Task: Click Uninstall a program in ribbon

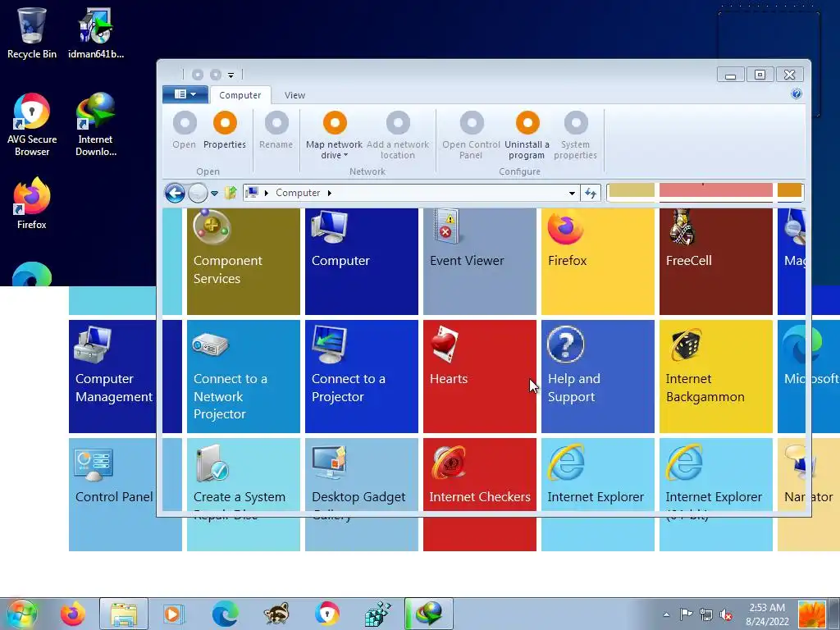Action: coord(527,135)
